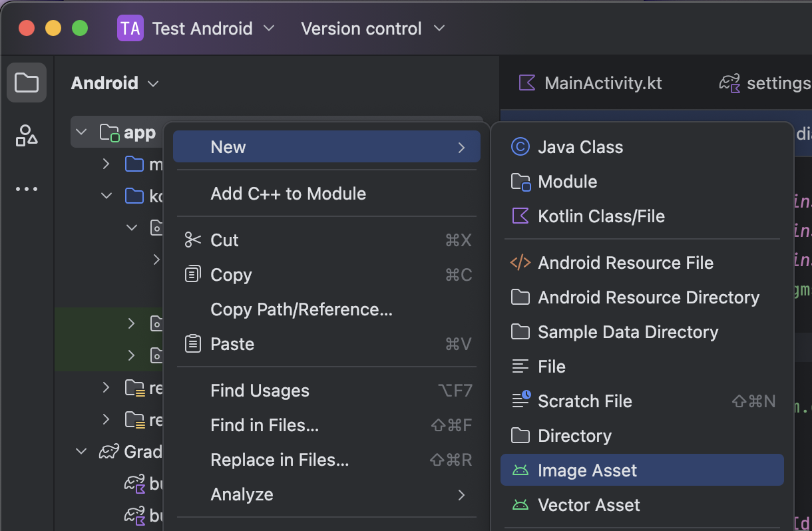Click the Kotlin icon on MainActivity.kt tab
Viewport: 812px width, 531px height.
(x=527, y=83)
